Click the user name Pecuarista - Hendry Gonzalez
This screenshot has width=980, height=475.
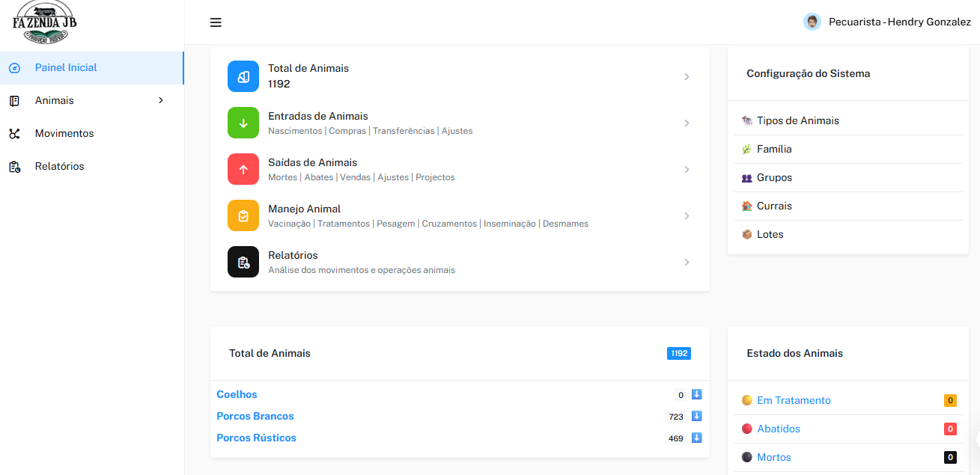click(900, 22)
